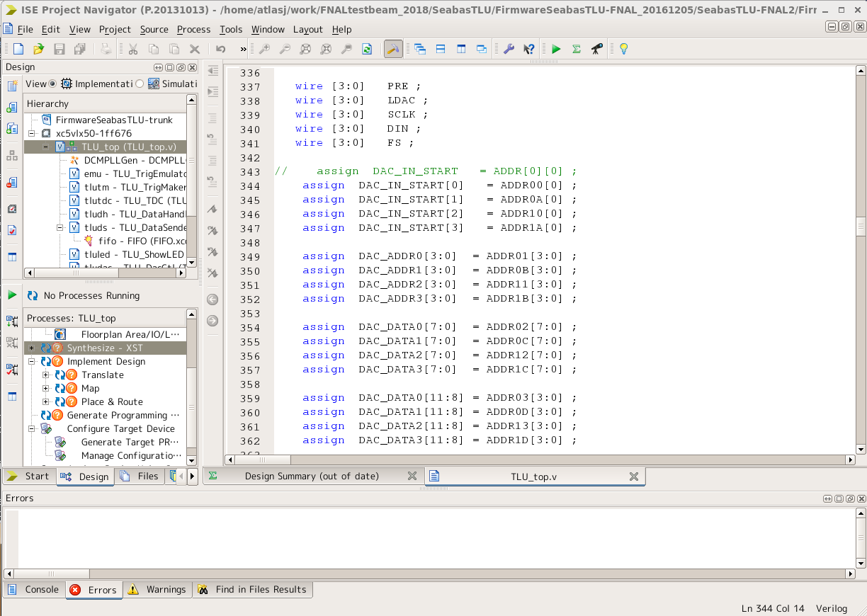Expand the Place & Route process
Viewport: 867px width, 616px height.
(46, 402)
